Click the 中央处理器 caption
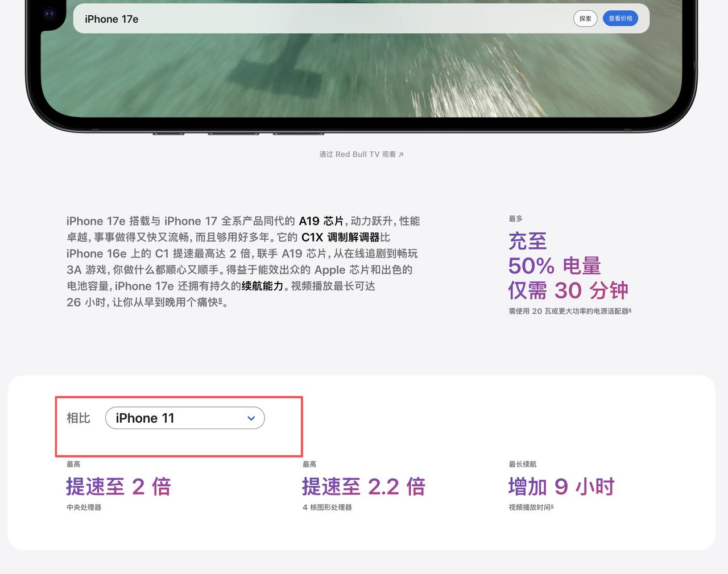This screenshot has height=574, width=728. (x=84, y=508)
